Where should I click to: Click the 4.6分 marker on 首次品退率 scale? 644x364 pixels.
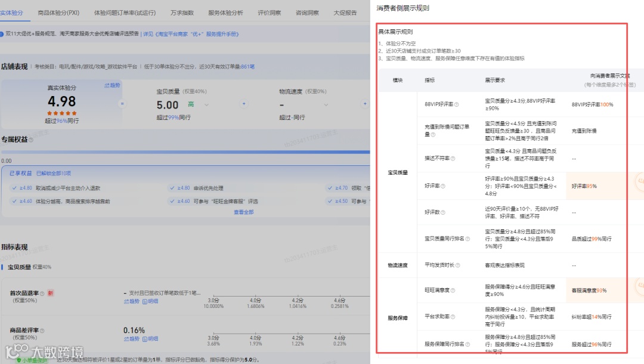click(340, 300)
